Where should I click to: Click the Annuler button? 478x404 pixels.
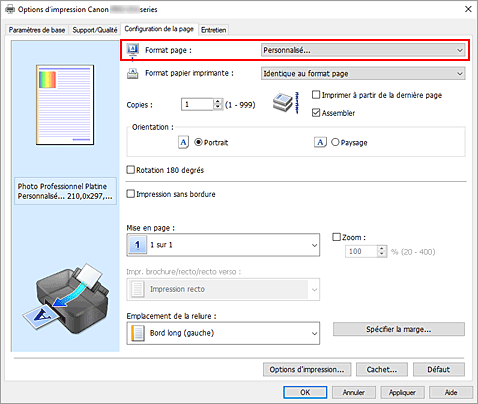click(x=354, y=392)
